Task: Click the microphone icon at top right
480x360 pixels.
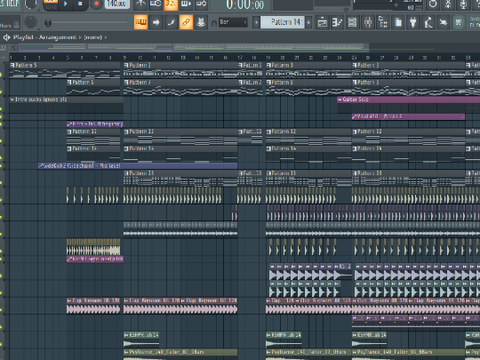Action: (x=463, y=4)
